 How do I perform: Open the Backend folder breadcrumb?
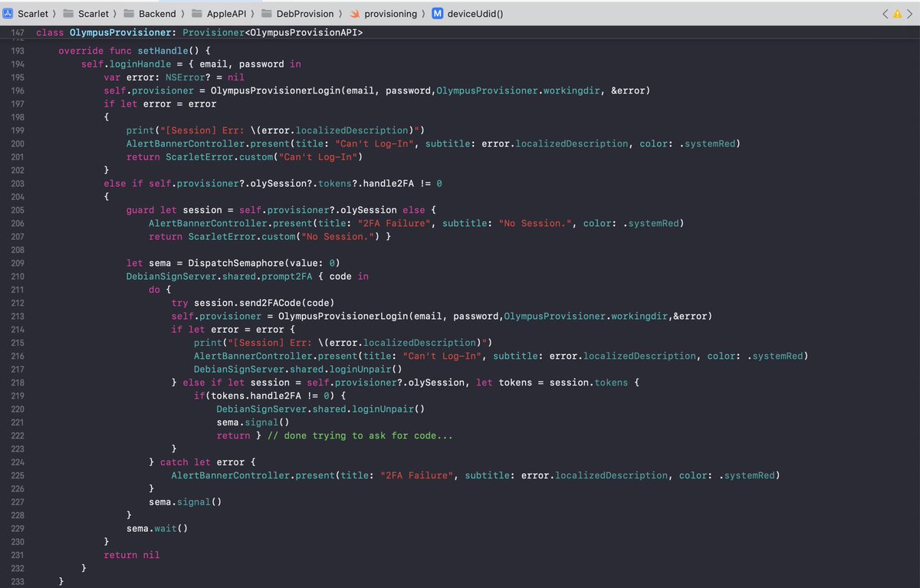pyautogui.click(x=149, y=14)
